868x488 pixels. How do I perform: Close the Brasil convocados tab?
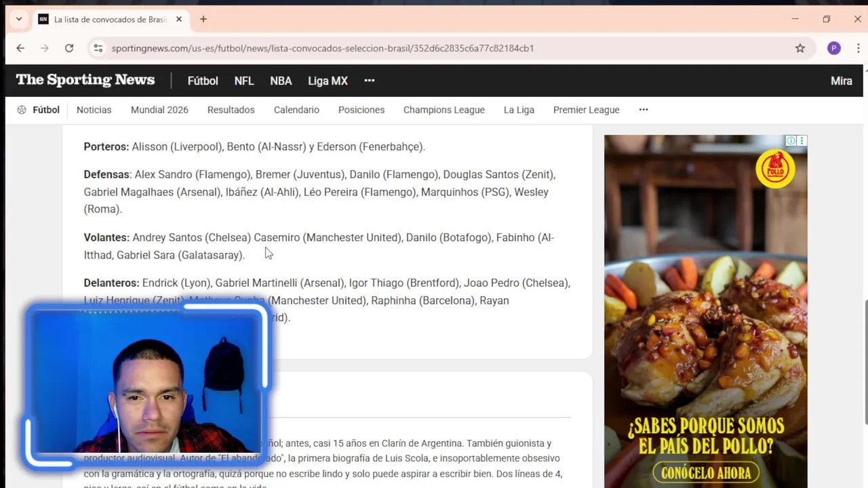[x=179, y=19]
